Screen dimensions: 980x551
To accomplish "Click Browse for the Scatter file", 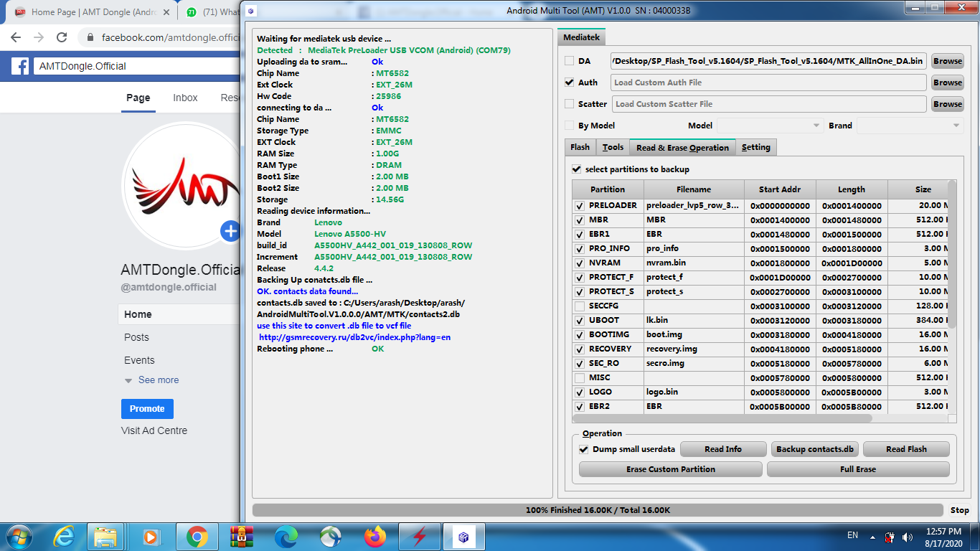I will click(x=948, y=104).
